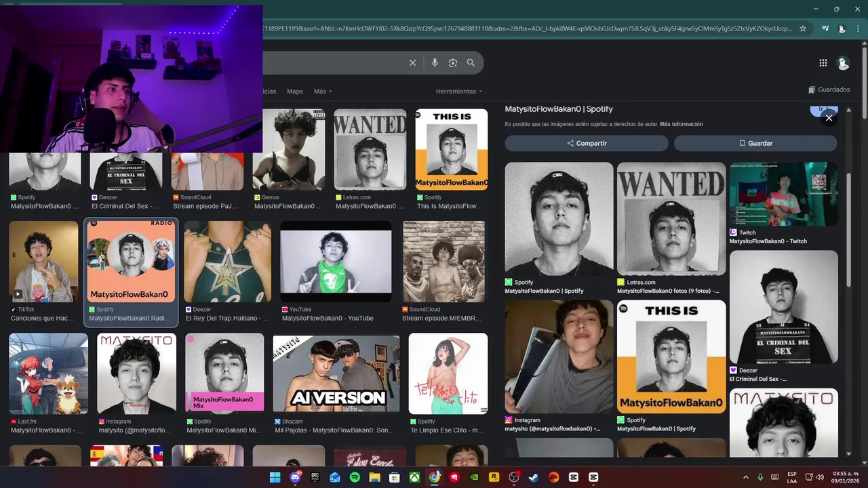Start voice search with the microphone icon

tap(435, 63)
